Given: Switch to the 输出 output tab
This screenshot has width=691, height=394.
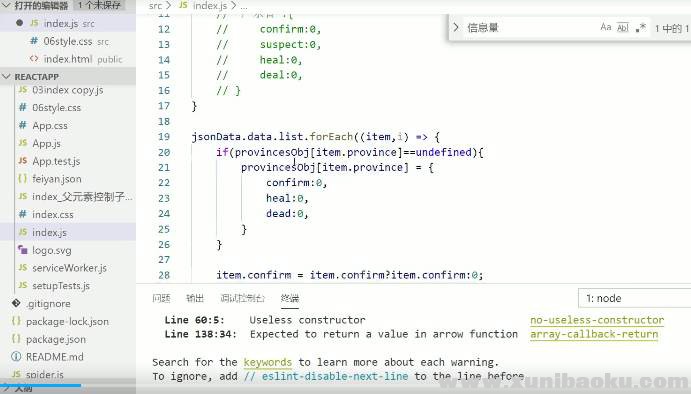Looking at the screenshot, I should pyautogui.click(x=195, y=298).
